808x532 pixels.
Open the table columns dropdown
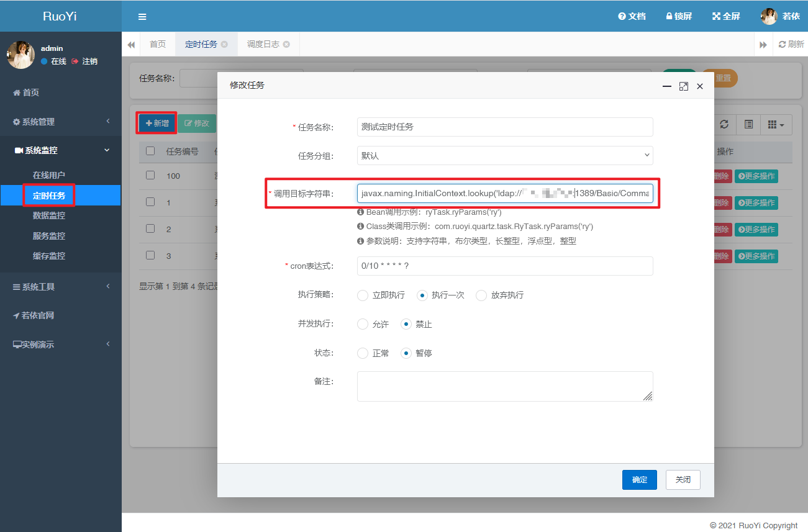click(776, 124)
